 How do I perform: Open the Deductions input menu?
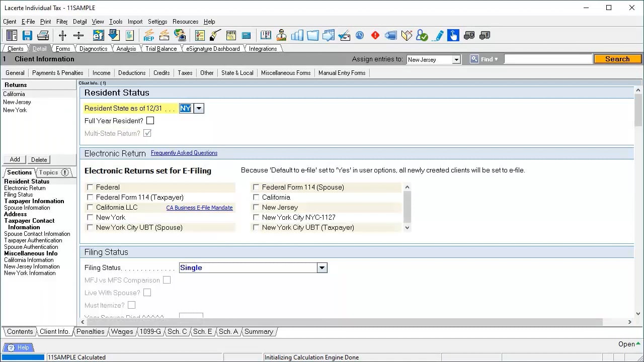[x=132, y=72]
